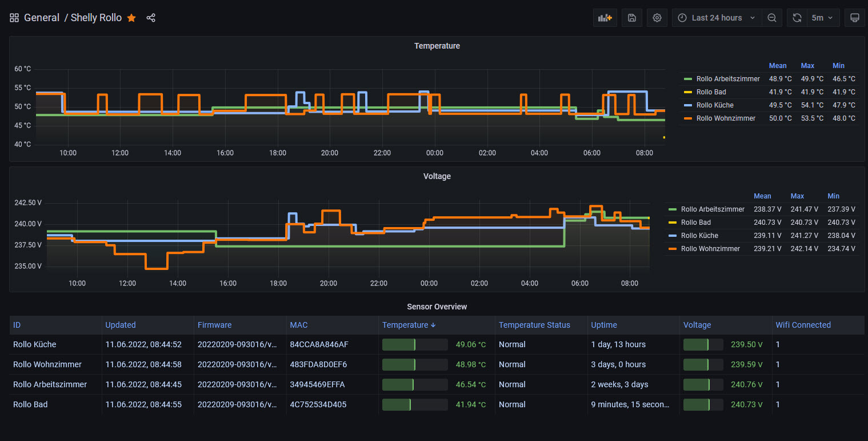
Task: Sort Voltage legend by Mean
Action: [x=762, y=196]
